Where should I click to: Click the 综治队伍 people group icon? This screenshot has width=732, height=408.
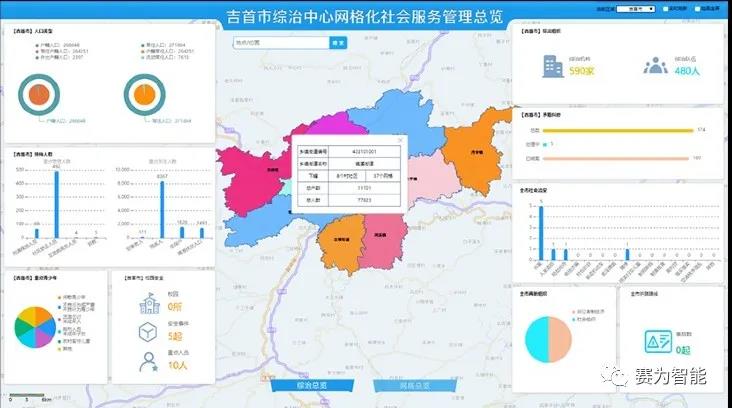pyautogui.click(x=655, y=66)
